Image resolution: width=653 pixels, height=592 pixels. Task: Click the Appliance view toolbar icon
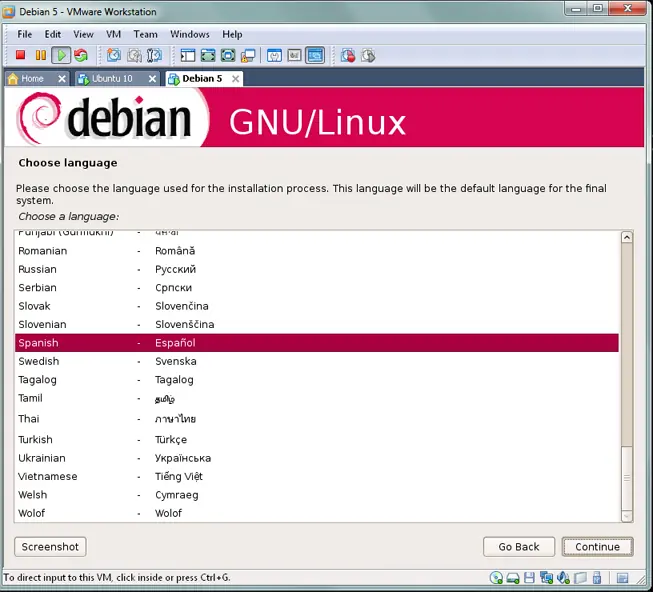pyautogui.click(x=294, y=55)
